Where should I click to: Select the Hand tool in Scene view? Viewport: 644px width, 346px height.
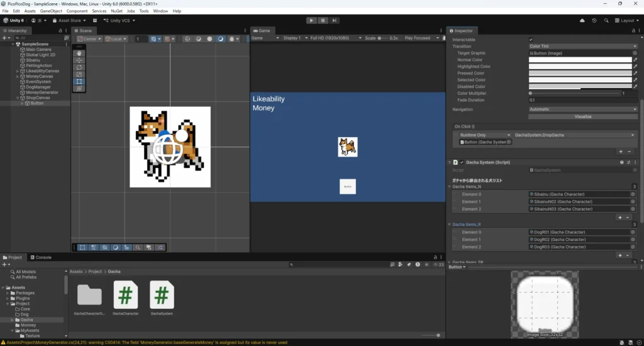(x=79, y=53)
